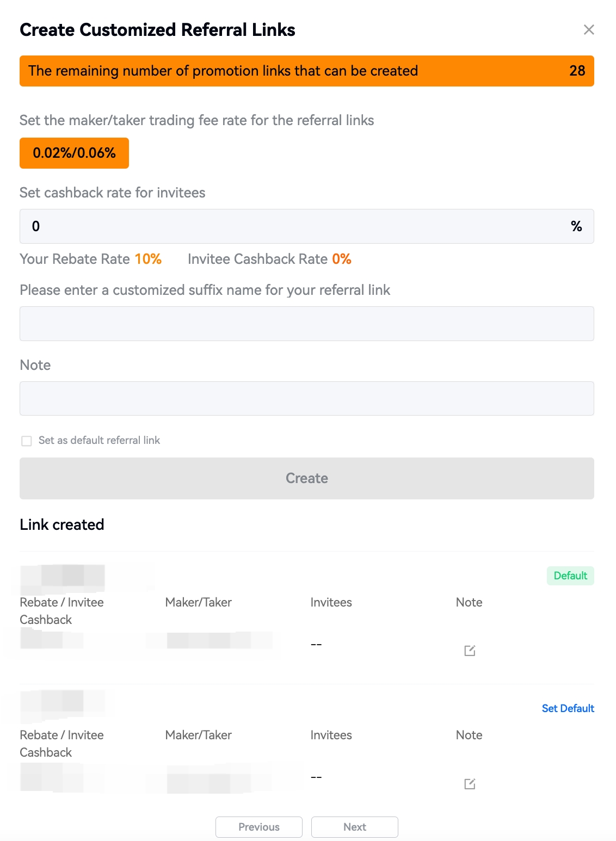Go to Next page of links
The width and height of the screenshot is (616, 841).
click(355, 827)
